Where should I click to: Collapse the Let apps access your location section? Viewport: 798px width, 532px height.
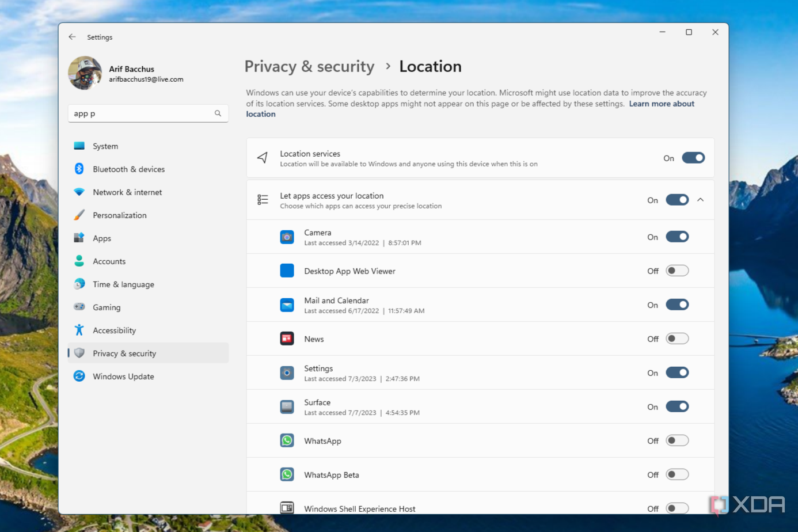point(701,200)
